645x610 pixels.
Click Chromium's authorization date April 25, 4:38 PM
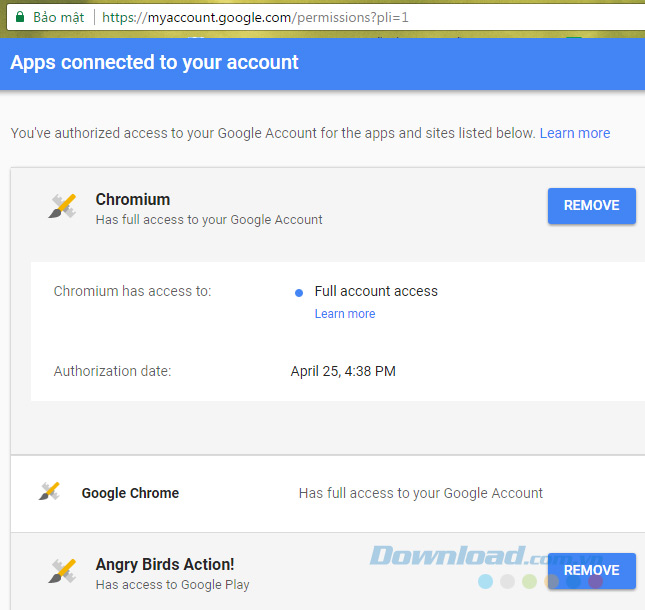click(x=343, y=371)
